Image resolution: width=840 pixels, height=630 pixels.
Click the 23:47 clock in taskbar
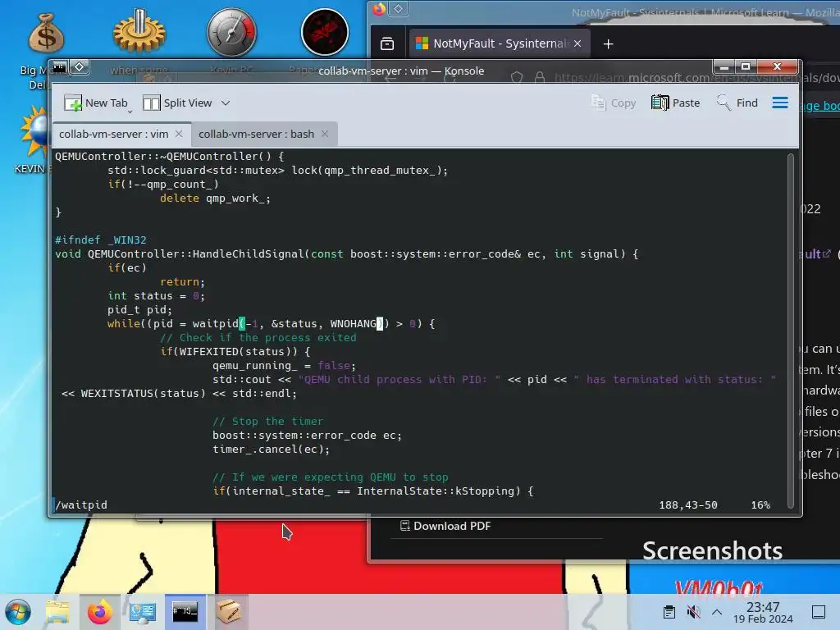coord(763,612)
